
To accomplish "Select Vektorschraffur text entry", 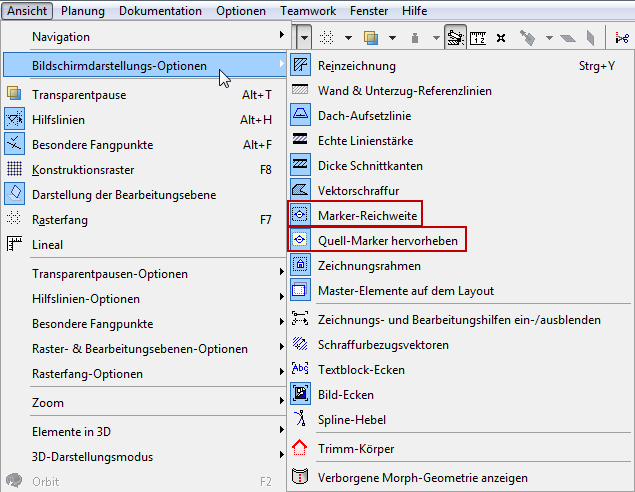I will [x=358, y=191].
